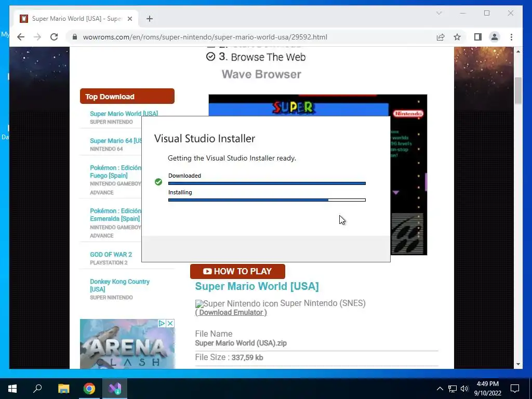This screenshot has height=399, width=532.
Task: Open taskbar search magnifier
Action: [37, 389]
